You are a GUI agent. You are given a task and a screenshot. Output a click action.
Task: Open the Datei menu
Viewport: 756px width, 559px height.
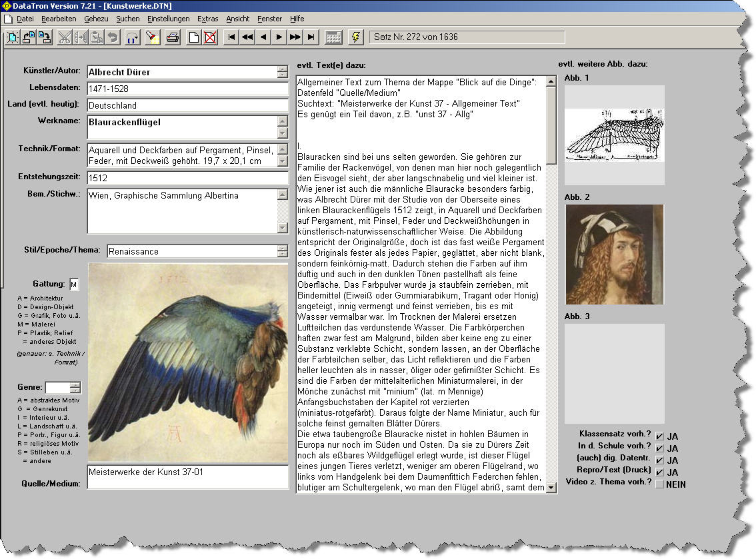25,19
